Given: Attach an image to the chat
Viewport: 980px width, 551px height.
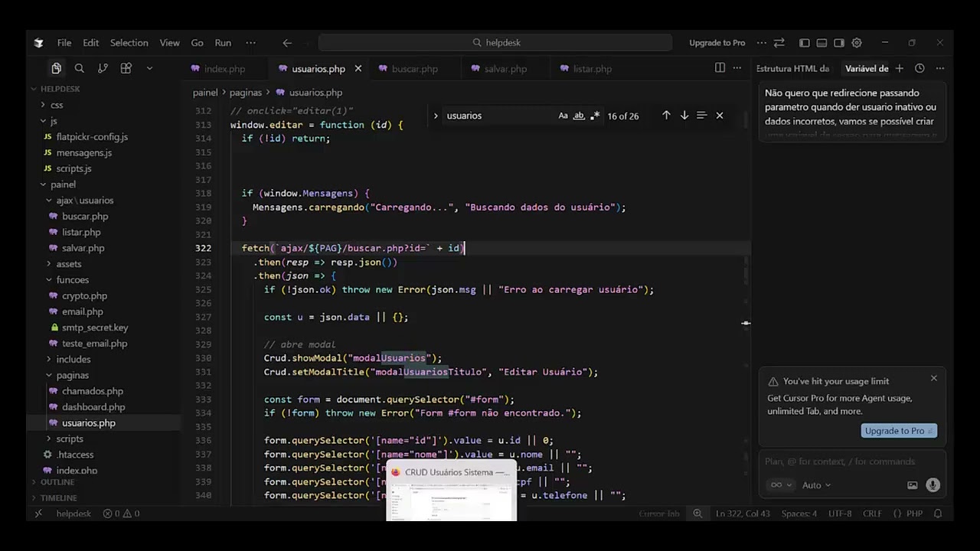Looking at the screenshot, I should tap(913, 485).
